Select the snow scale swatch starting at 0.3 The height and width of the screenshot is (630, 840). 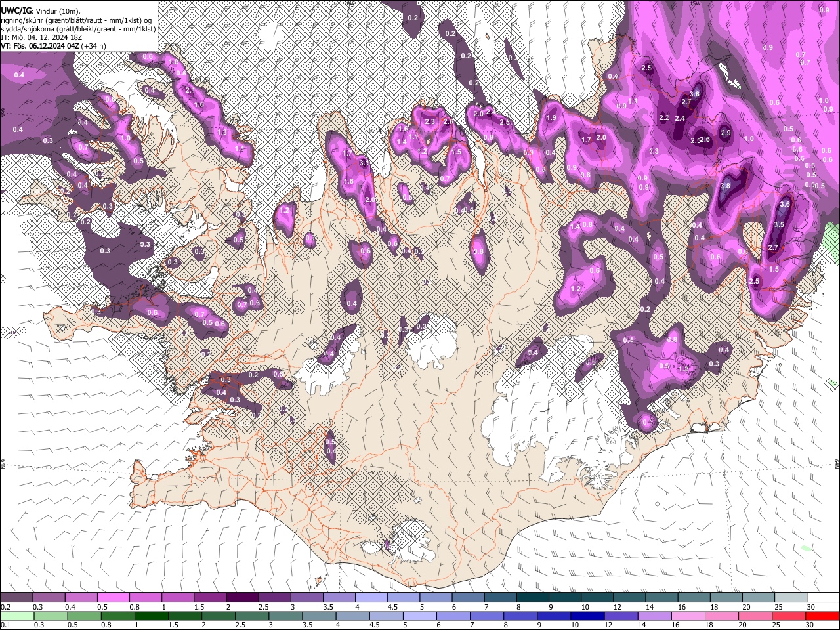49,598
